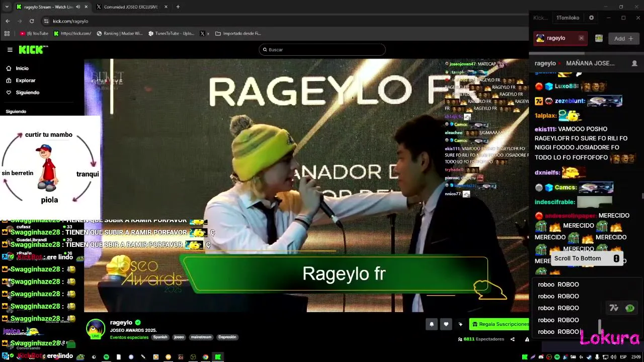Open the Ranking Mudae Wiki bookmark
Viewport: 644px width, 362px height.
119,34
